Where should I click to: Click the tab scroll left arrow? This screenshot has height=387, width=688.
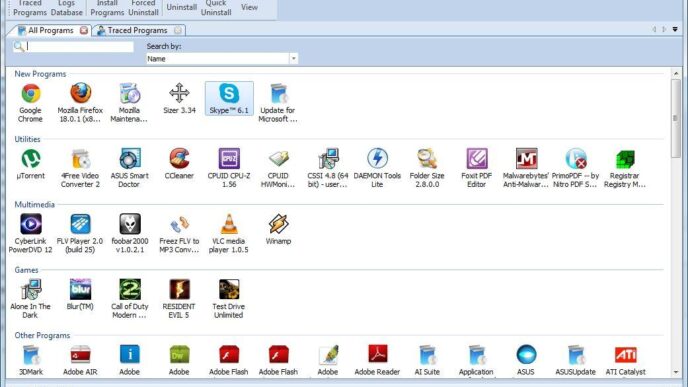point(654,29)
